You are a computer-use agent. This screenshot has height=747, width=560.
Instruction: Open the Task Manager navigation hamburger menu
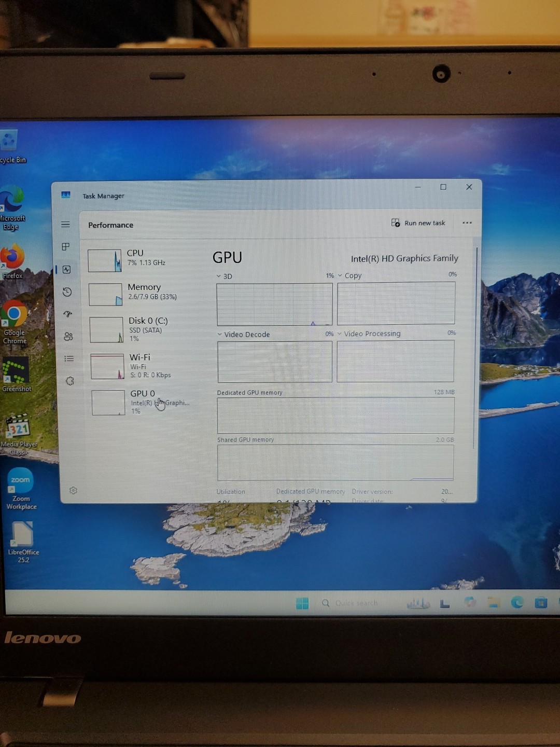(65, 225)
